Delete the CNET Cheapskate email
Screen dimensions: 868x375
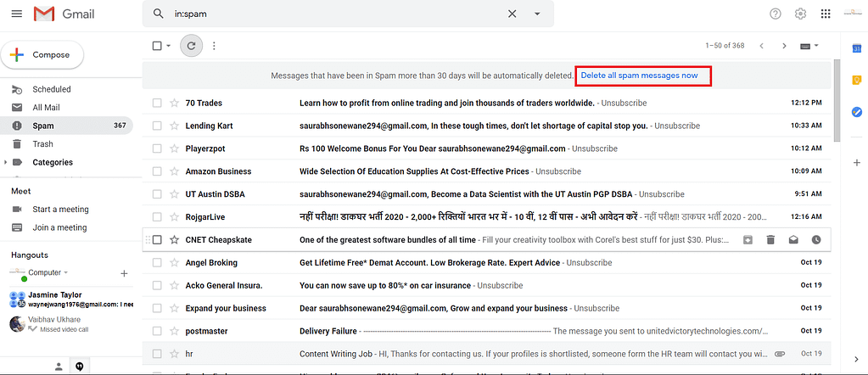point(770,240)
